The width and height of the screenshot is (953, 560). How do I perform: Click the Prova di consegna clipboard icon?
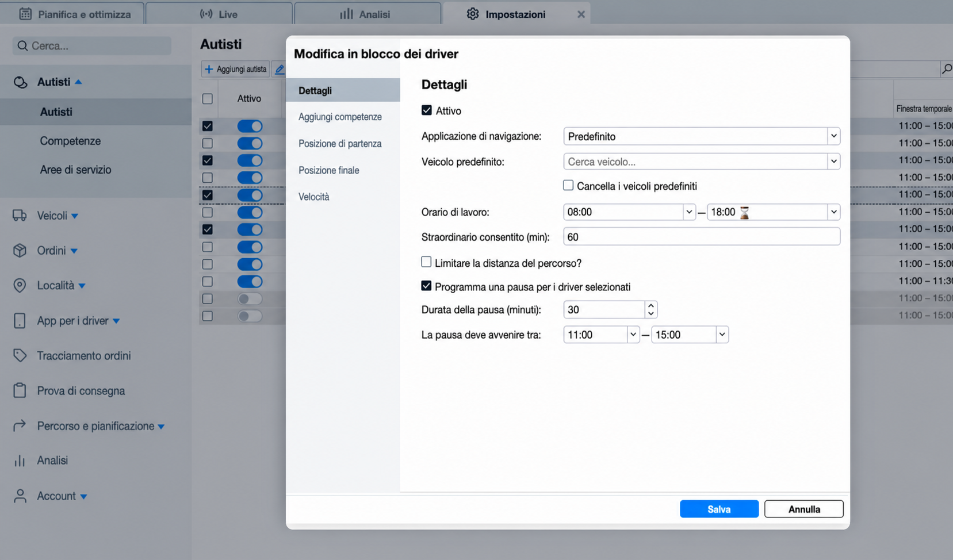point(20,390)
